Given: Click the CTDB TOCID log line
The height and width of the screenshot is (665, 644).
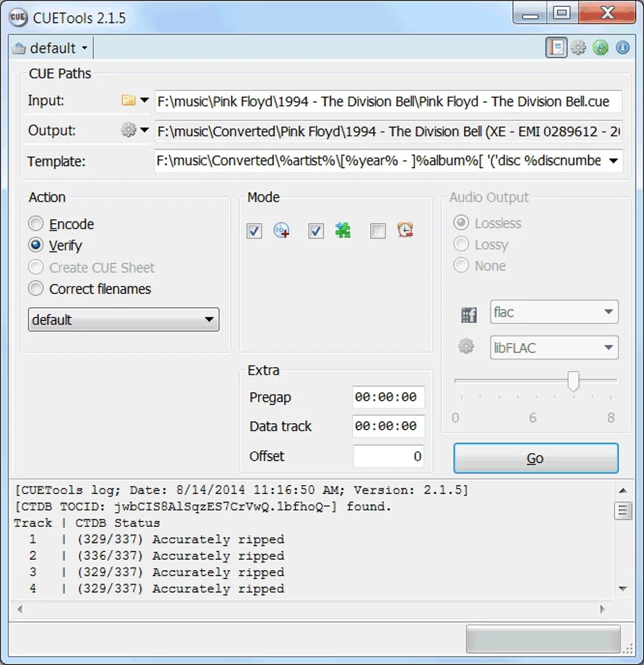Looking at the screenshot, I should (x=203, y=506).
